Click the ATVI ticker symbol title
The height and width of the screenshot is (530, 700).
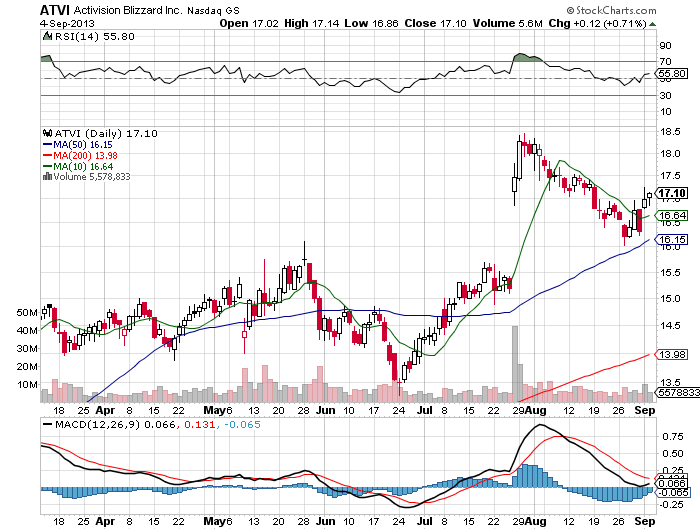point(55,10)
